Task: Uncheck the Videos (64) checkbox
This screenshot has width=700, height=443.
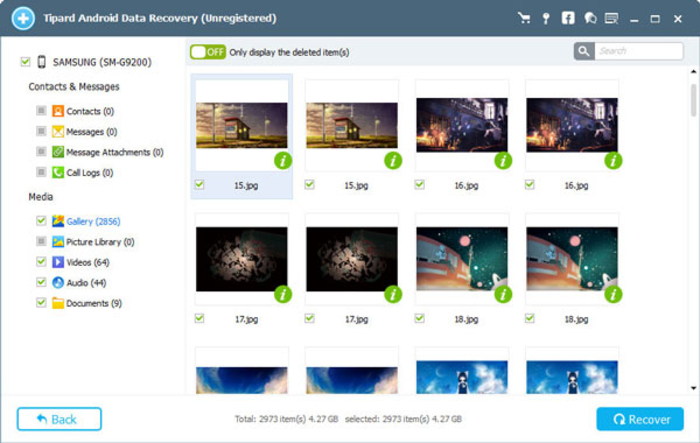Action: click(41, 262)
